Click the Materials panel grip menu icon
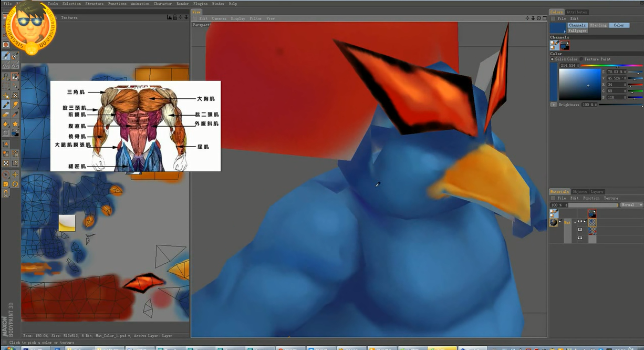644x350 pixels. point(553,198)
